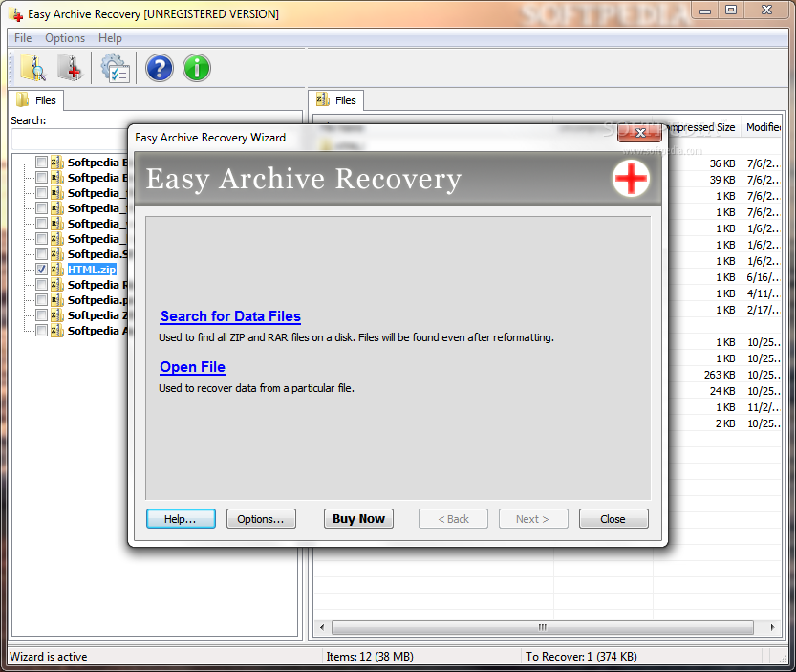Click the green About info toolbar icon

197,68
